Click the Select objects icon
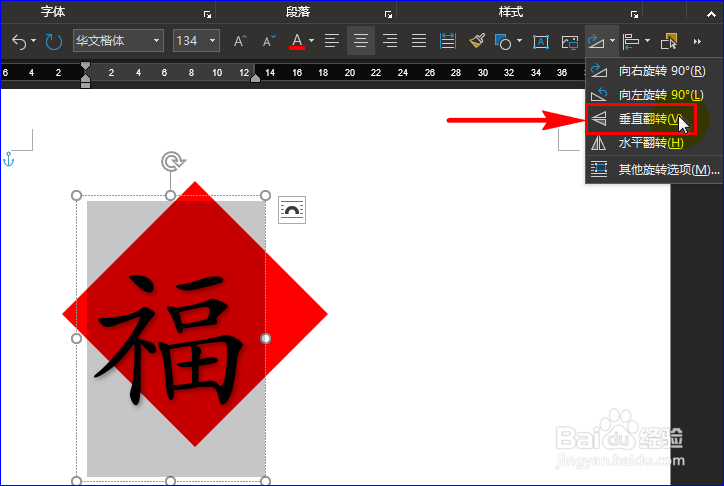 (x=669, y=41)
